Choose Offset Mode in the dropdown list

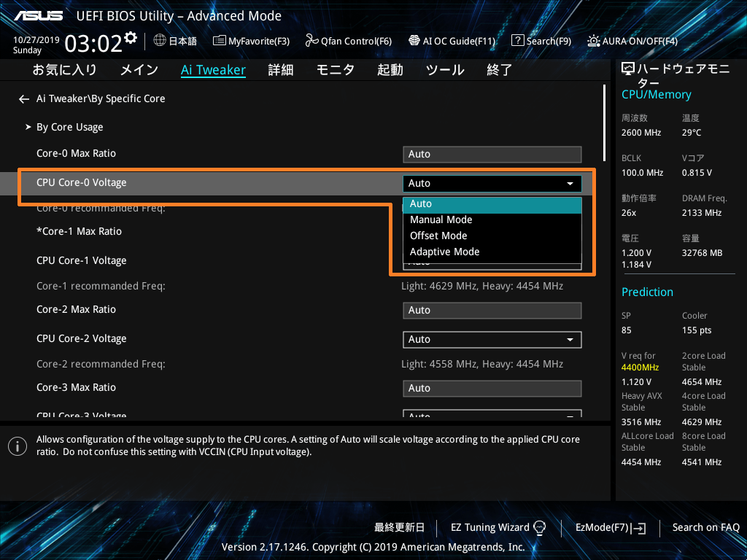tap(492, 236)
